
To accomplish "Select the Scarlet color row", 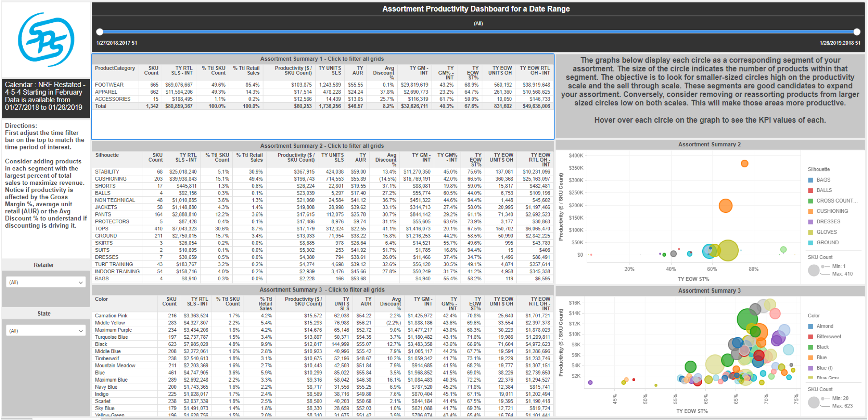I will pos(322,401).
